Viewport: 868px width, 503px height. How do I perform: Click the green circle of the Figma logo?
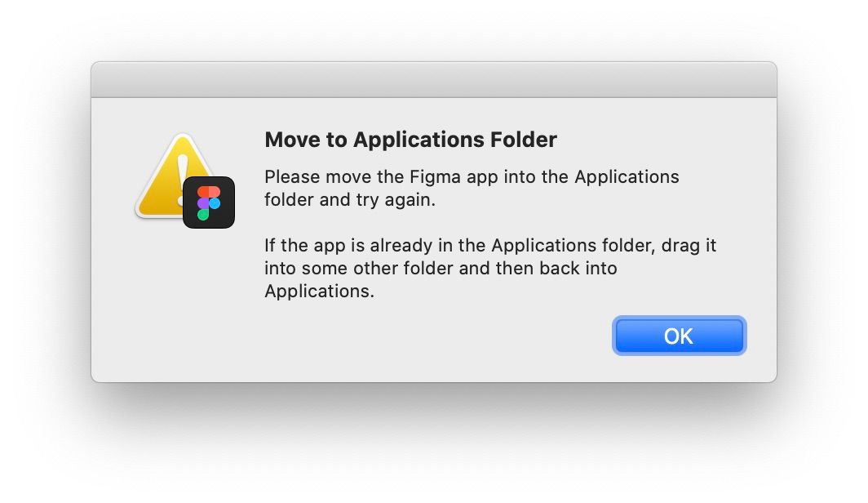pyautogui.click(x=203, y=215)
